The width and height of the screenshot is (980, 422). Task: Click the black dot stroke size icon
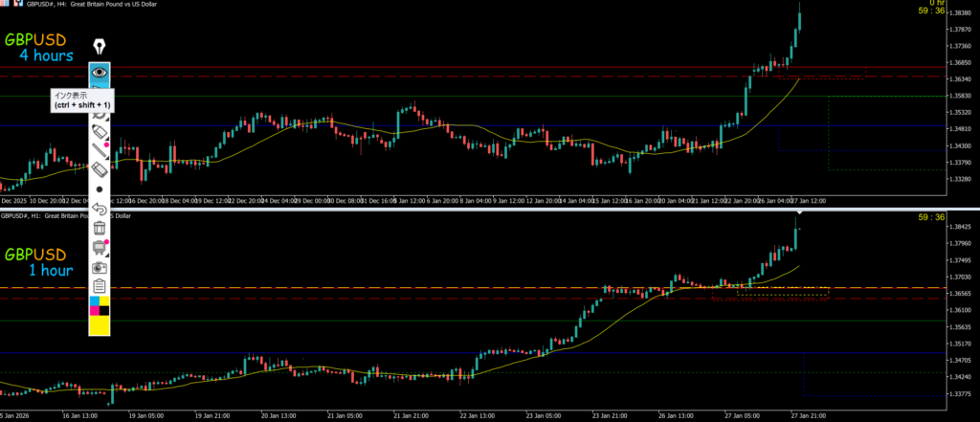pos(100,189)
